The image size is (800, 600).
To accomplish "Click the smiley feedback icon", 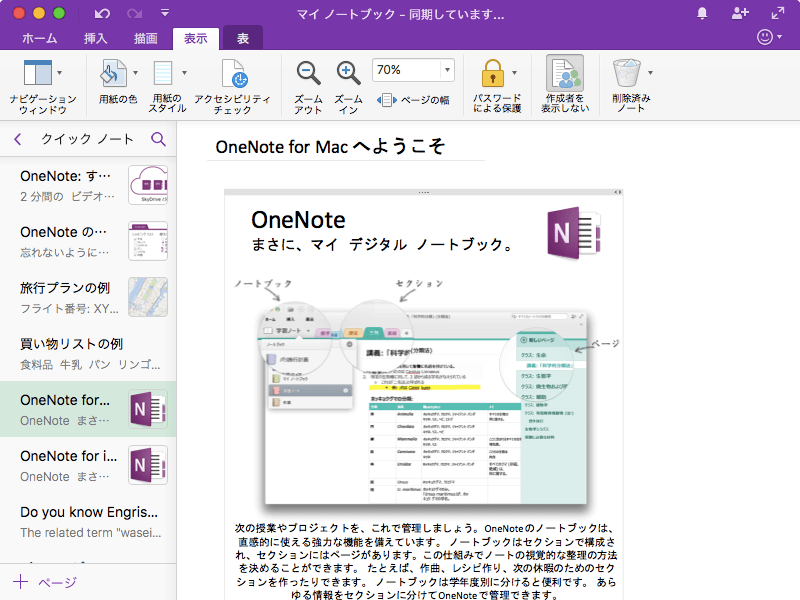I will [764, 37].
